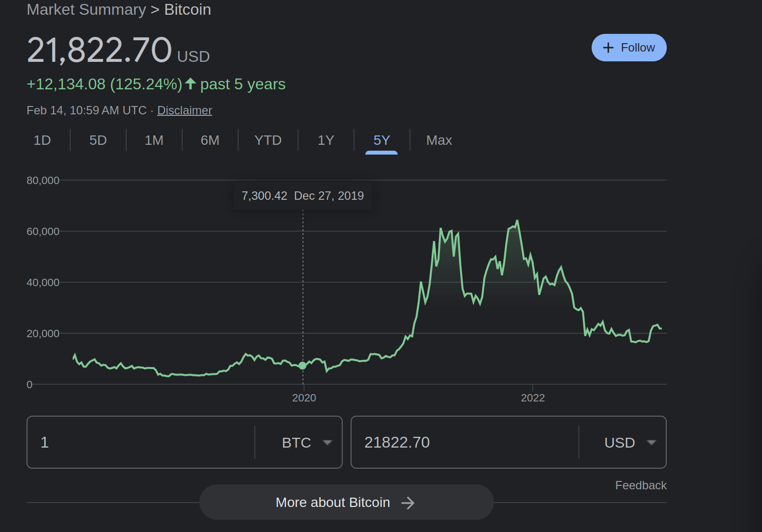
Task: Show the 1M chart range
Action: tap(154, 140)
